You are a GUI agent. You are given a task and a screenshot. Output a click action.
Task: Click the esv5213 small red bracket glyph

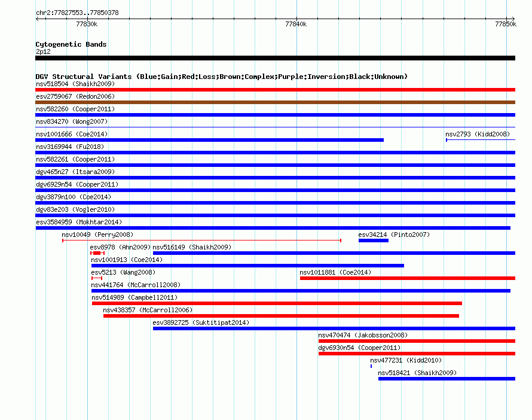[x=97, y=278]
